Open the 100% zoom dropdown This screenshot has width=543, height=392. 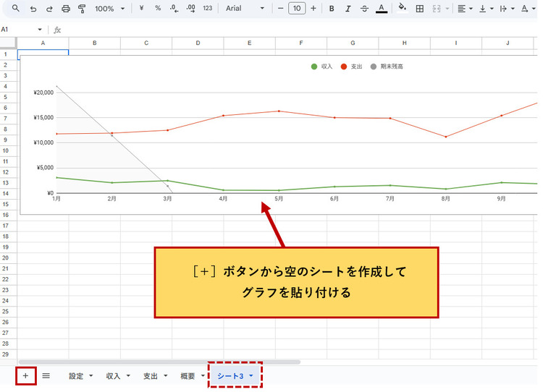[109, 9]
